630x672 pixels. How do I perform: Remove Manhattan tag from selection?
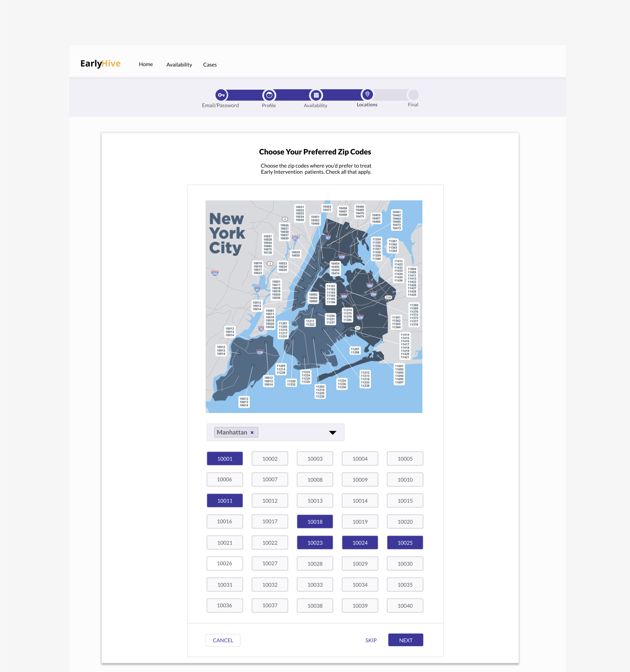tap(252, 432)
